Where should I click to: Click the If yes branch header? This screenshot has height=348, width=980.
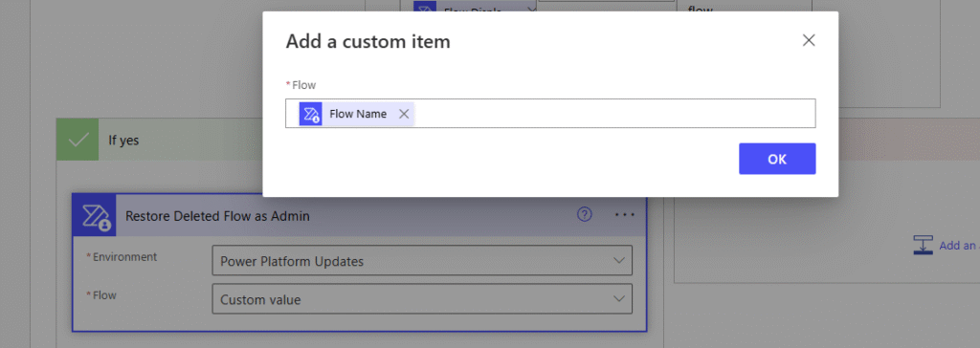pos(160,140)
